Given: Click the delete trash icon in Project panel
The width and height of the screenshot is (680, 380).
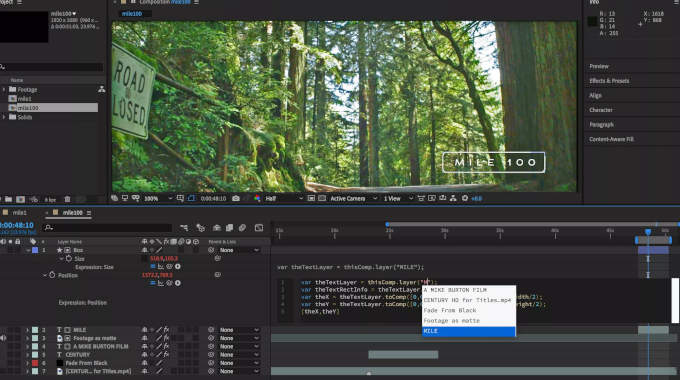Looking at the screenshot, I should [67, 200].
